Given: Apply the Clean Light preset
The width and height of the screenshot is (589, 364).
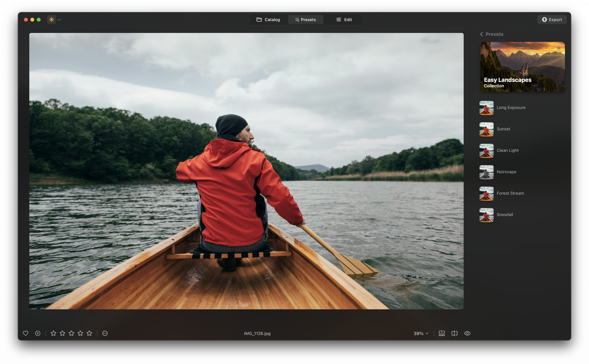Looking at the screenshot, I should pos(522,150).
